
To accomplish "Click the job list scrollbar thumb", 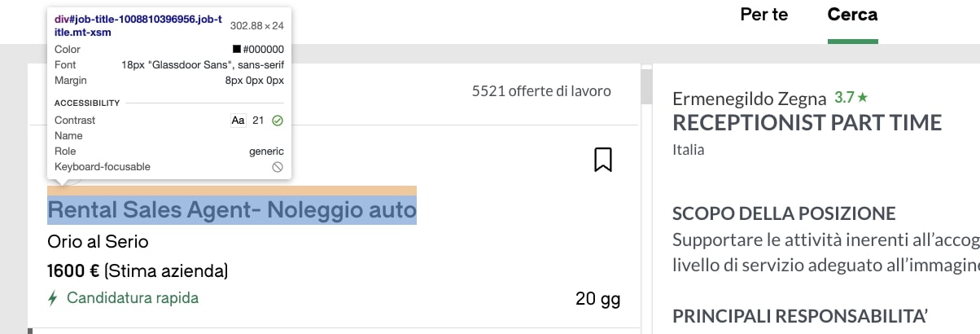I will point(646,86).
